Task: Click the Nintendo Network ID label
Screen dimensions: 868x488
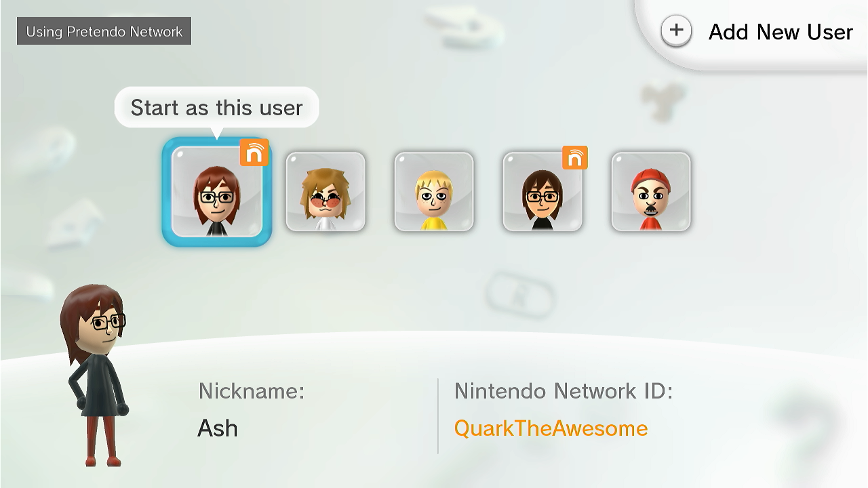Action: point(563,391)
